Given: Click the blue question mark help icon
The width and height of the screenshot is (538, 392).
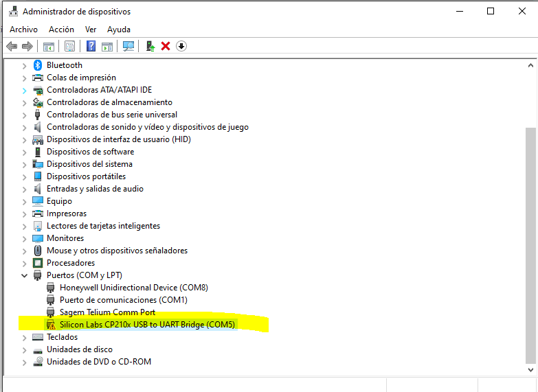Looking at the screenshot, I should coord(91,46).
